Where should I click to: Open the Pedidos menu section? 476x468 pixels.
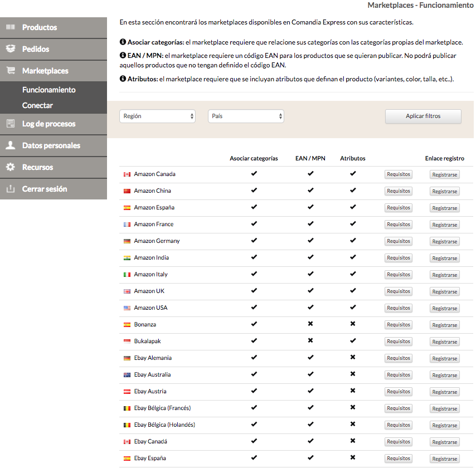[x=54, y=49]
